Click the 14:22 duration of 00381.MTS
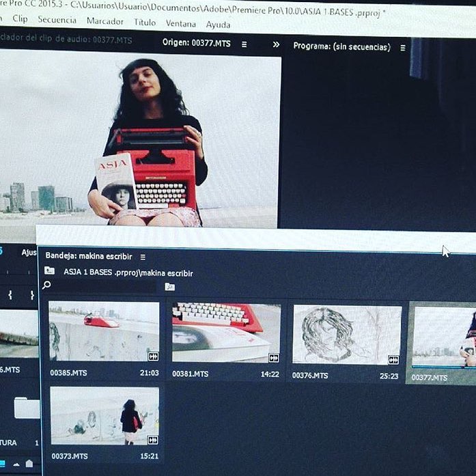This screenshot has width=476, height=476. click(270, 374)
